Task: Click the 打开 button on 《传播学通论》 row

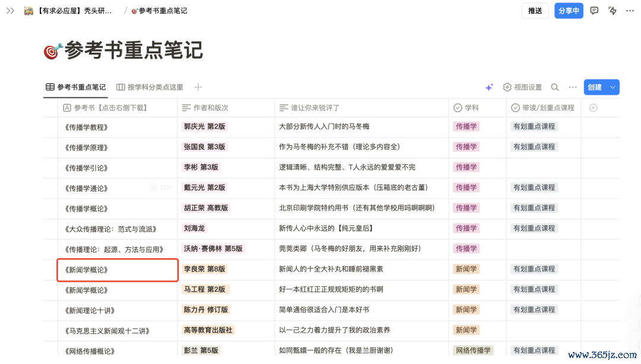Action: (161, 187)
